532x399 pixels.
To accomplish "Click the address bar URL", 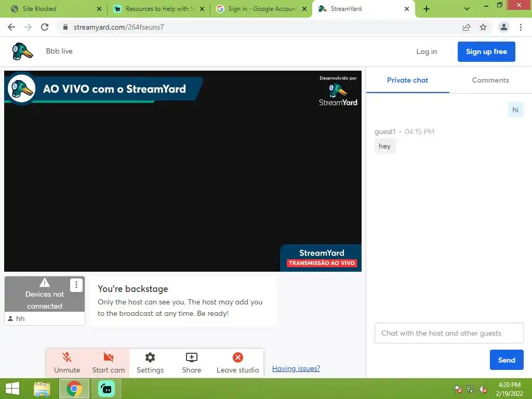I will click(119, 27).
